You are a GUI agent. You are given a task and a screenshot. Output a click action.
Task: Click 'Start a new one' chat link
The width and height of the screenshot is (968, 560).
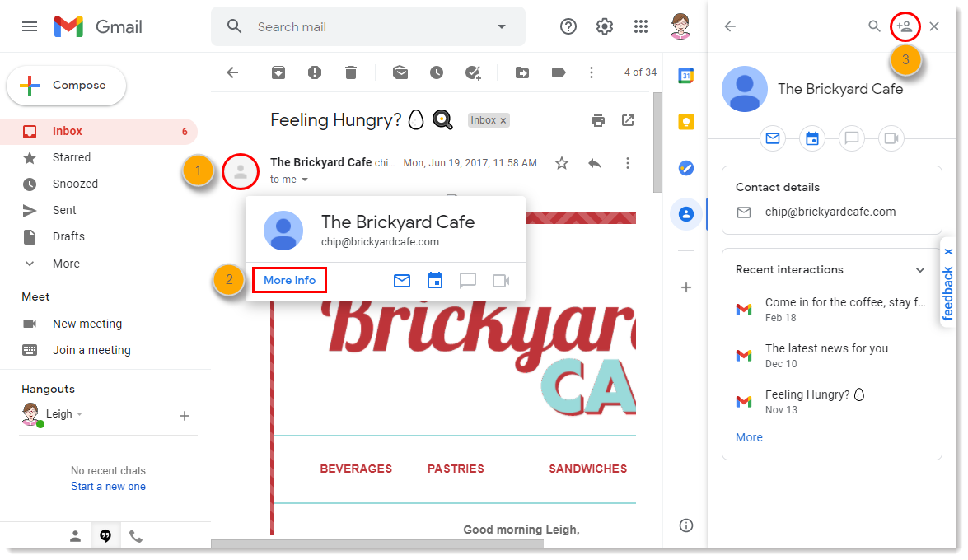[x=108, y=487]
